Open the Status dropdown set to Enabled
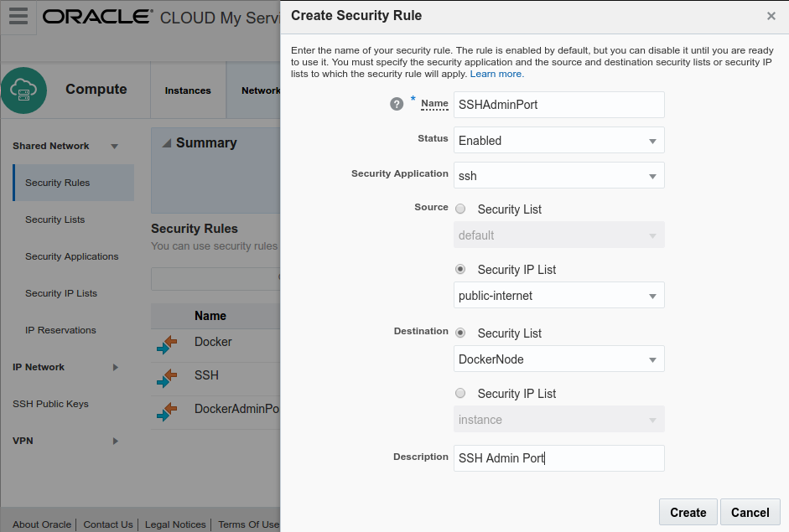789x532 pixels. [x=558, y=141]
